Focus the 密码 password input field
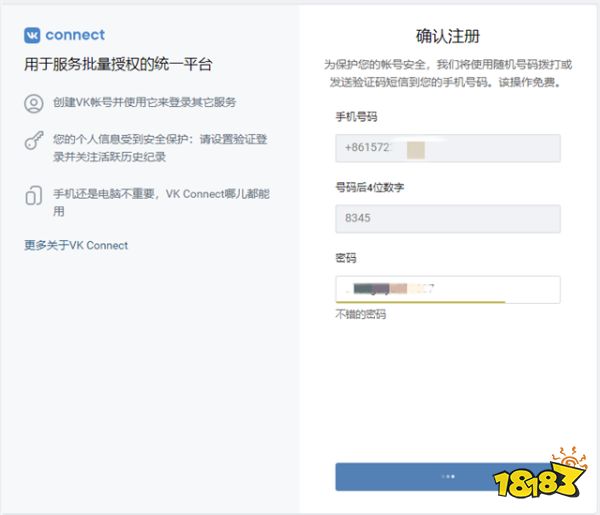The width and height of the screenshot is (600, 515). (448, 289)
